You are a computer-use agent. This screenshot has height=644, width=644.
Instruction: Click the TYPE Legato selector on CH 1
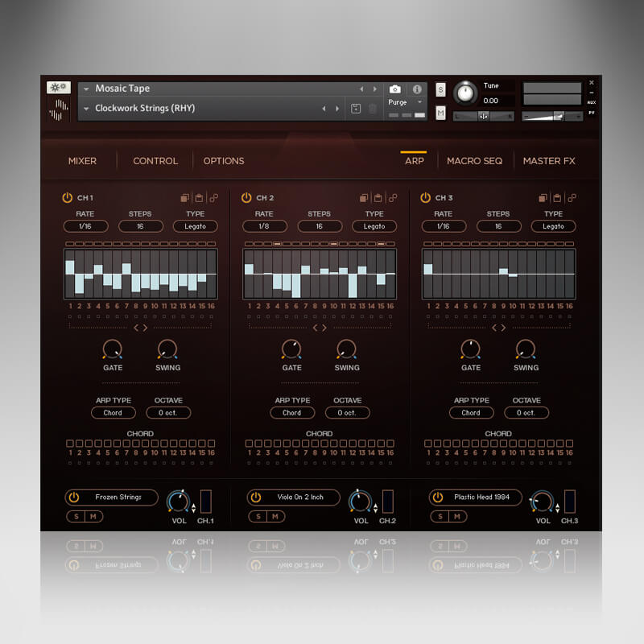pos(195,226)
